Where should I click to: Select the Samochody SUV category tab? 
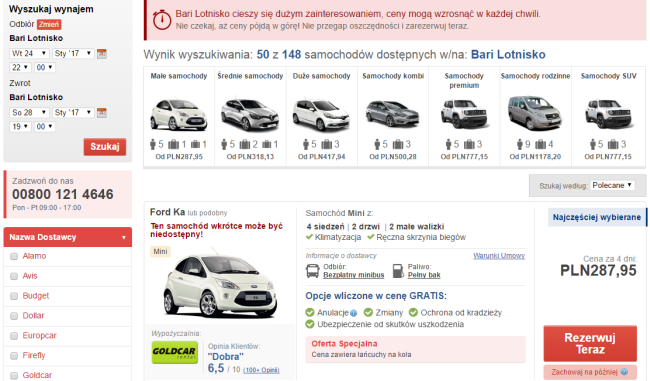[608, 116]
